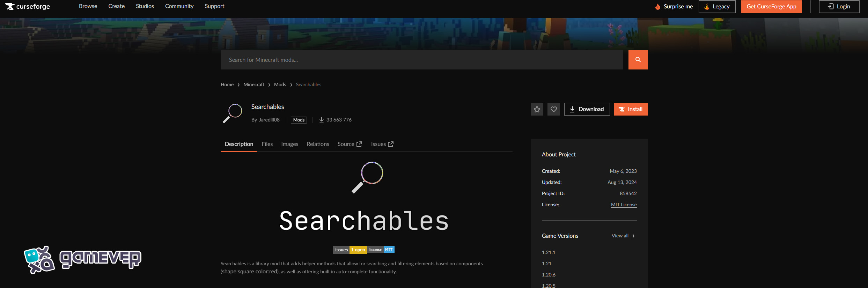This screenshot has height=288, width=868.
Task: Click the issues 1 open badge
Action: tap(350, 250)
